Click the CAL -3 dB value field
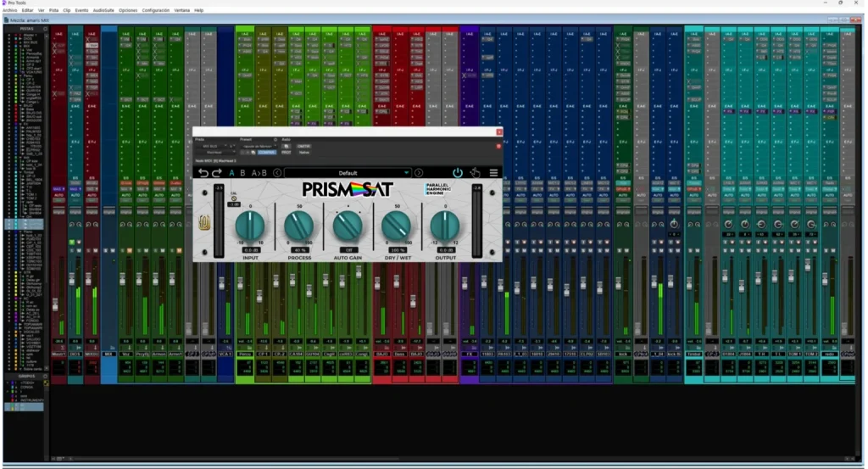The image size is (868, 469). [x=234, y=204]
